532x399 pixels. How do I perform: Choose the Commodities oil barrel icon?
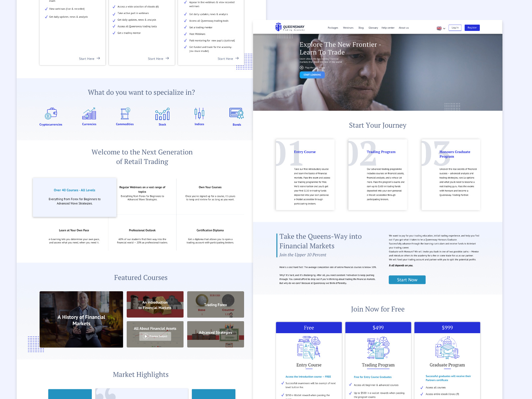point(125,114)
